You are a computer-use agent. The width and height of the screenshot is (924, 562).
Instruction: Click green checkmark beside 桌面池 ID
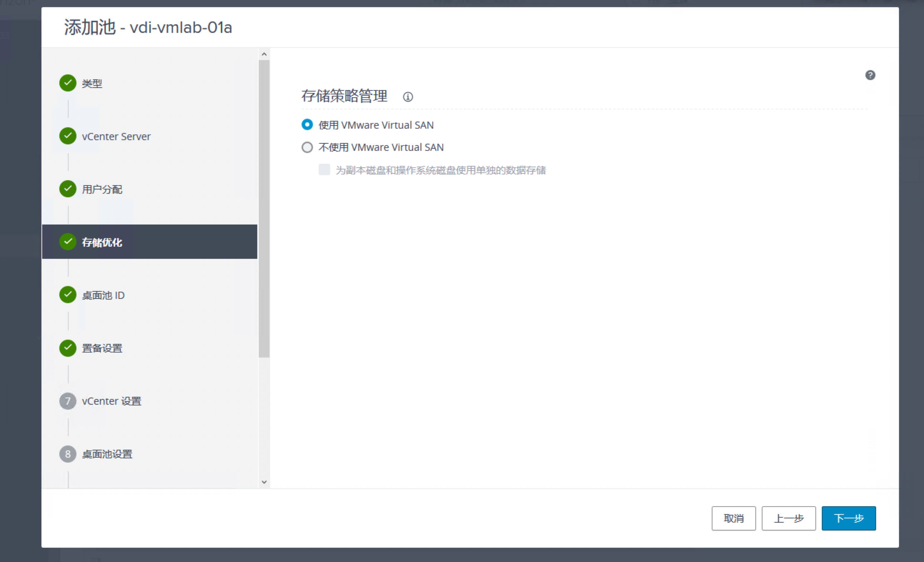[x=68, y=295]
